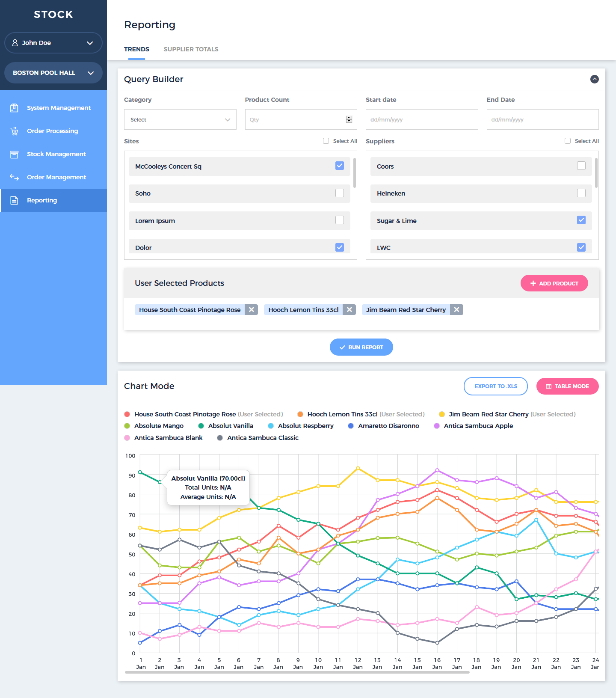Remove the Jim Beam Red Star Cherry tag
This screenshot has width=616, height=698.
(x=456, y=310)
